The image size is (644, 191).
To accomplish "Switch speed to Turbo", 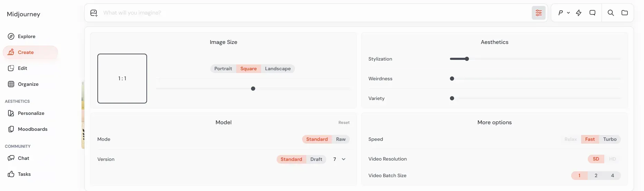I will (609, 139).
